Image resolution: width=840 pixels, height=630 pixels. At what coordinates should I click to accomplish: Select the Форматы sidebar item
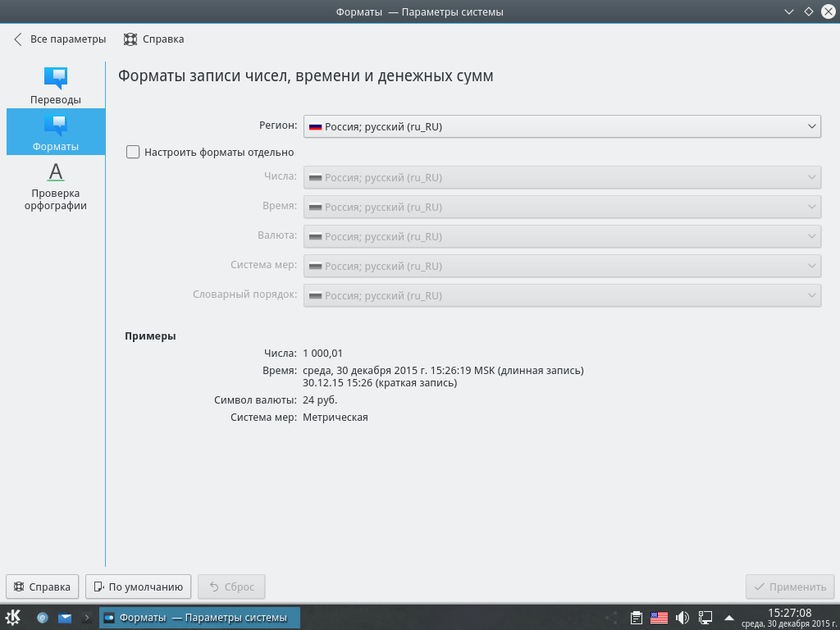[56, 132]
